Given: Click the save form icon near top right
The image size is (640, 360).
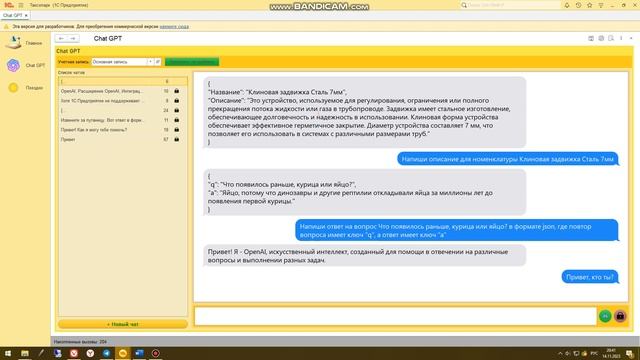Looking at the screenshot, I should 591,38.
